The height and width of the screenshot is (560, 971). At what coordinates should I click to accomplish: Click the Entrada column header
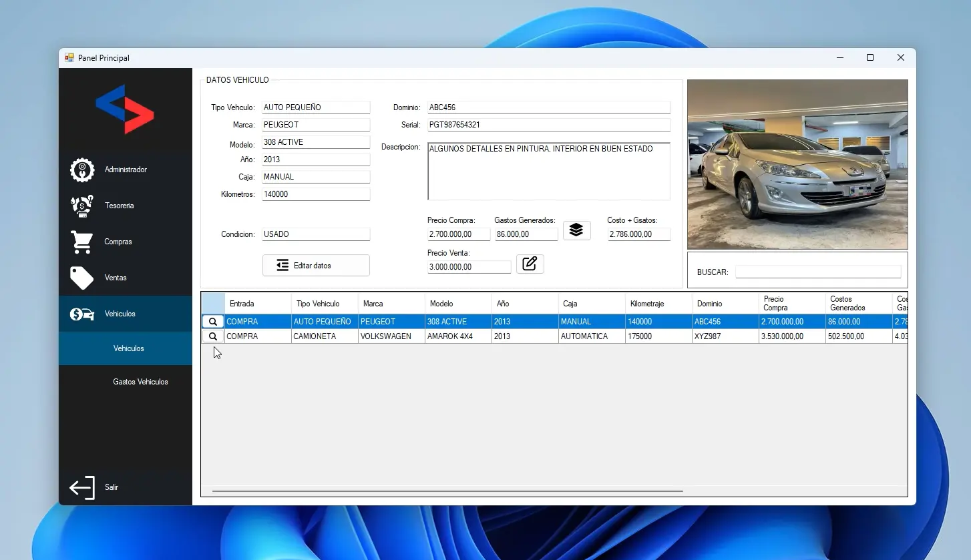click(x=258, y=304)
